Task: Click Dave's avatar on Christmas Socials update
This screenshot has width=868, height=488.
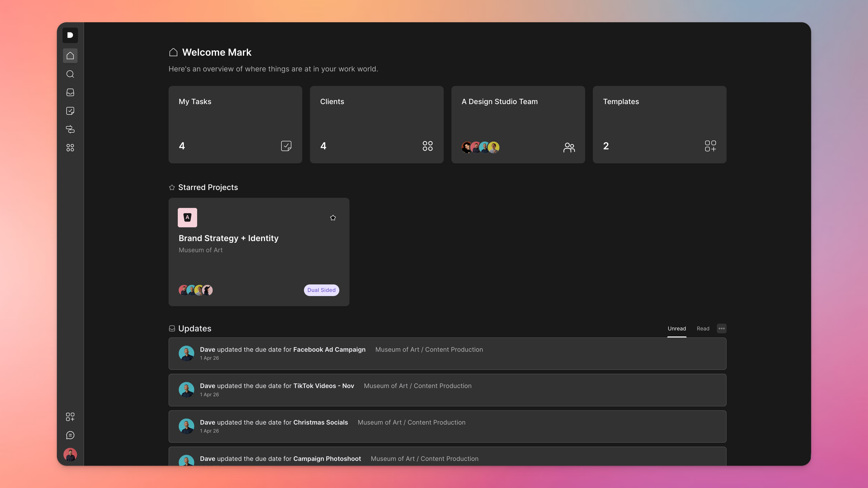Action: (x=186, y=426)
